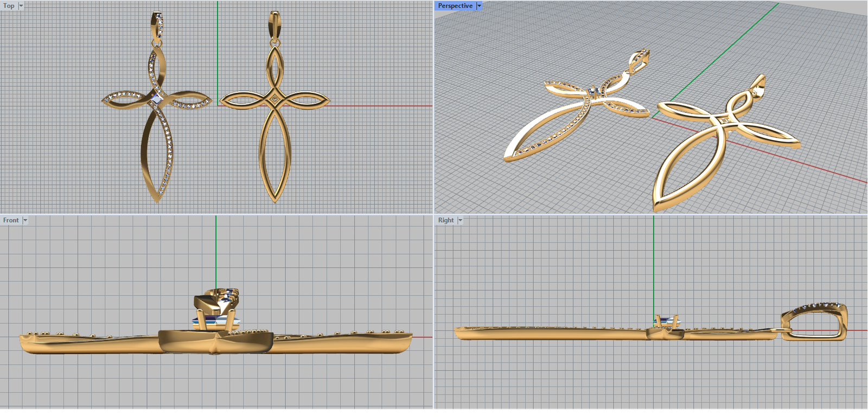Screen dimensions: 868x419
Task: Pick the diamond cross's center stone in Perspective view
Action: point(594,91)
